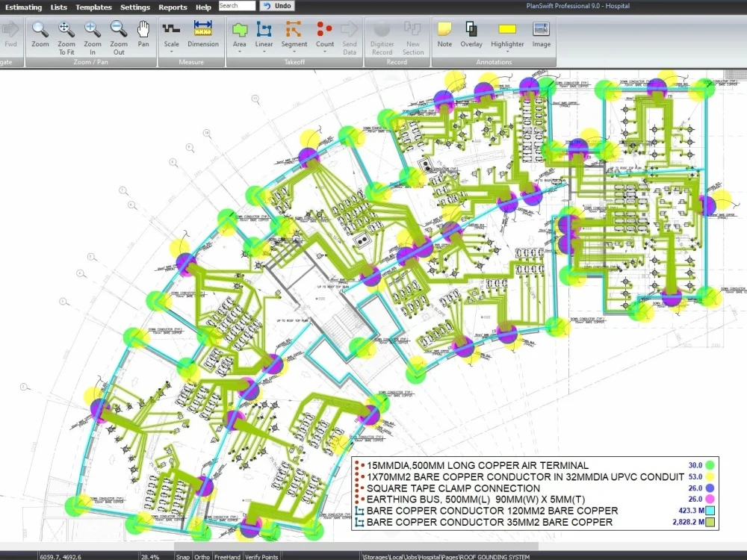Select 'BARE COPPER CONDUCTOR 35MM2 BARE COPPER' row
Screen dimensions: 747x560
(x=490, y=522)
